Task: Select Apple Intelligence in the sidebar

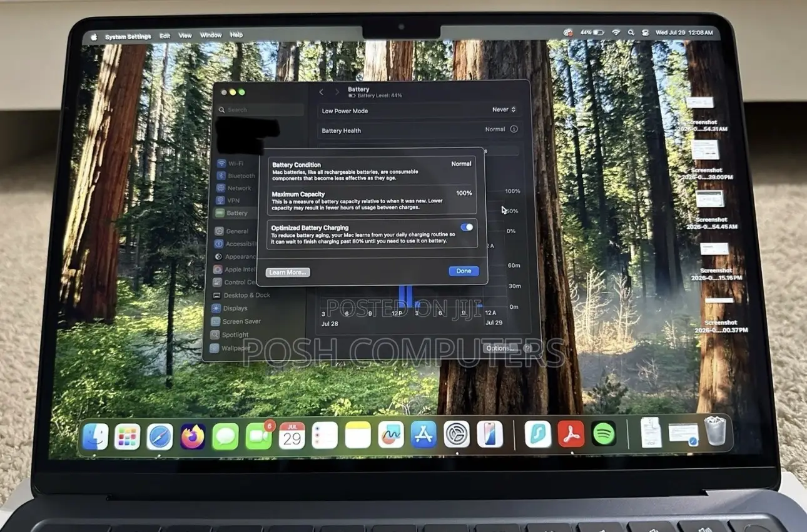Action: (234, 269)
